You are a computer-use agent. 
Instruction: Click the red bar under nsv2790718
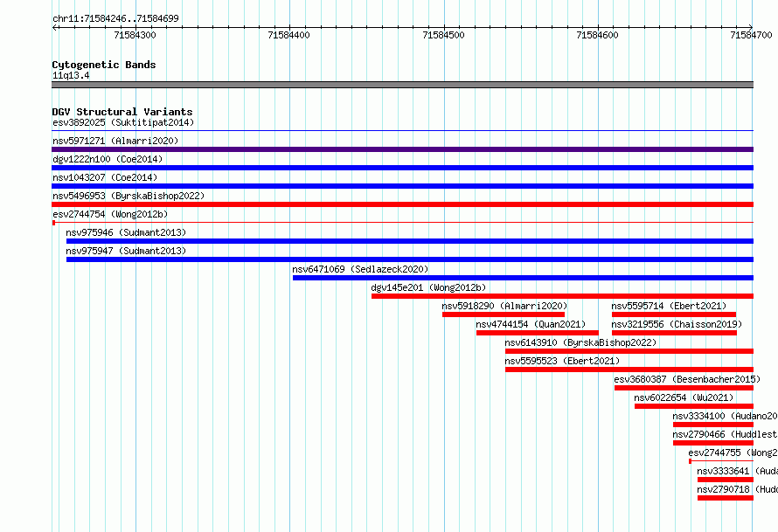click(x=726, y=498)
